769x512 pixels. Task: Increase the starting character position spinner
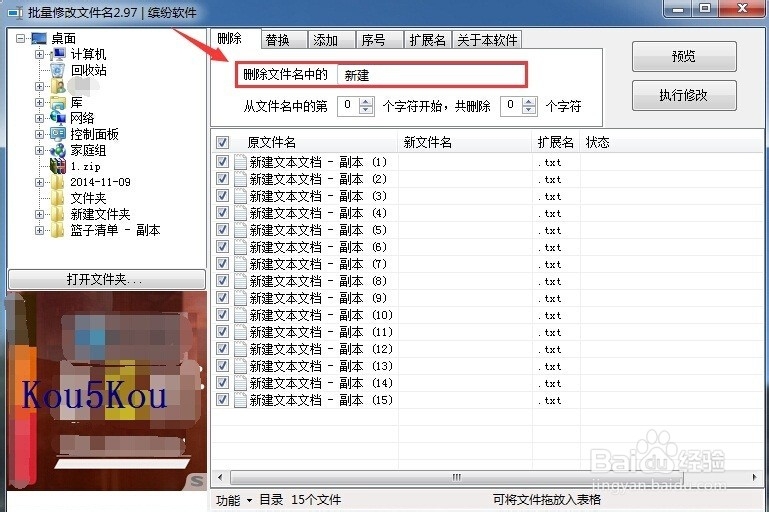click(366, 102)
